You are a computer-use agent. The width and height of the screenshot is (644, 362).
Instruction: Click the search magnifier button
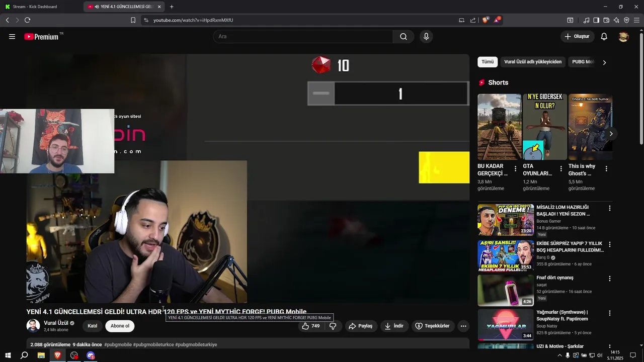pyautogui.click(x=404, y=37)
